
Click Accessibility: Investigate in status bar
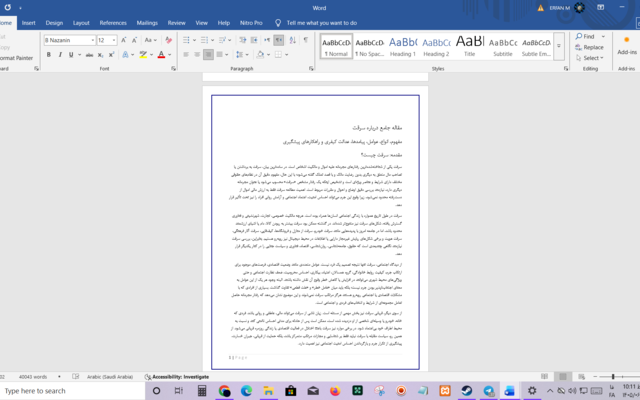coord(177,377)
